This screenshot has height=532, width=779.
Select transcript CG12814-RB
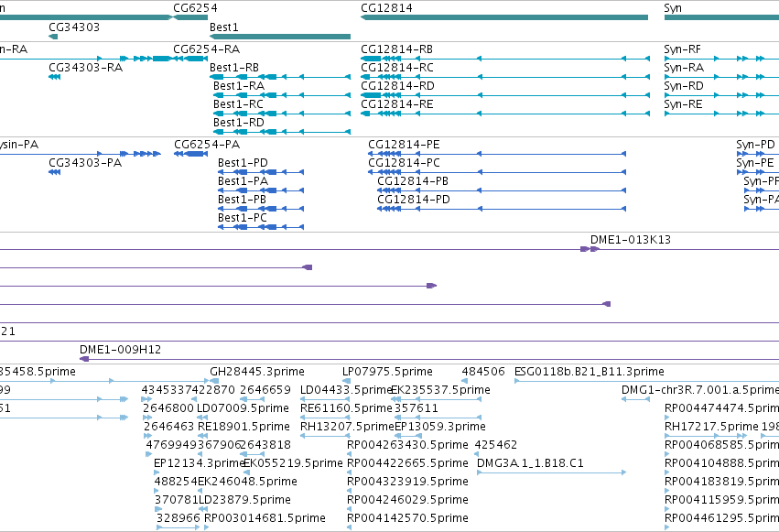pyautogui.click(x=397, y=49)
